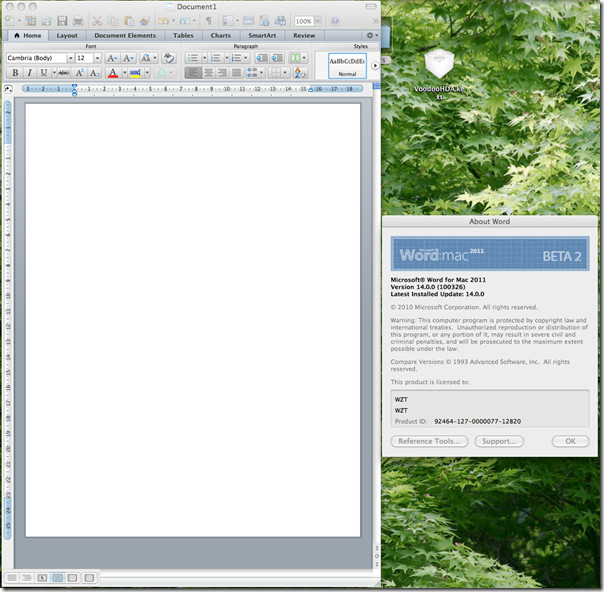Click the bulleted list icon
Image resolution: width=604 pixels, height=592 pixels.
coord(193,58)
